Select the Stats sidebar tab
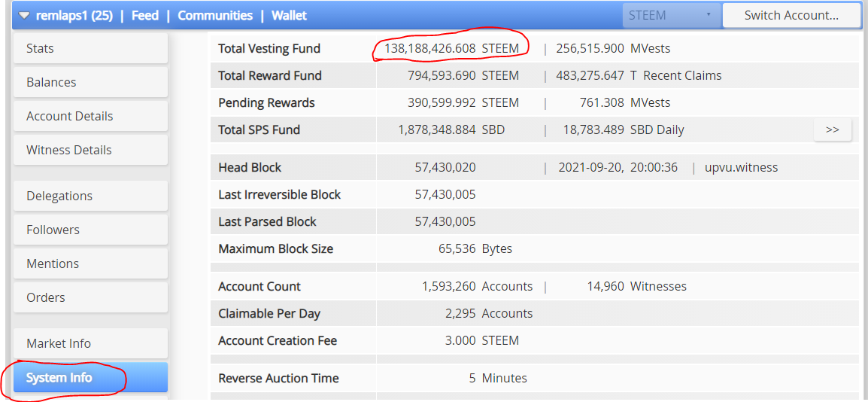Image resolution: width=868 pixels, height=402 pixels. pyautogui.click(x=90, y=48)
